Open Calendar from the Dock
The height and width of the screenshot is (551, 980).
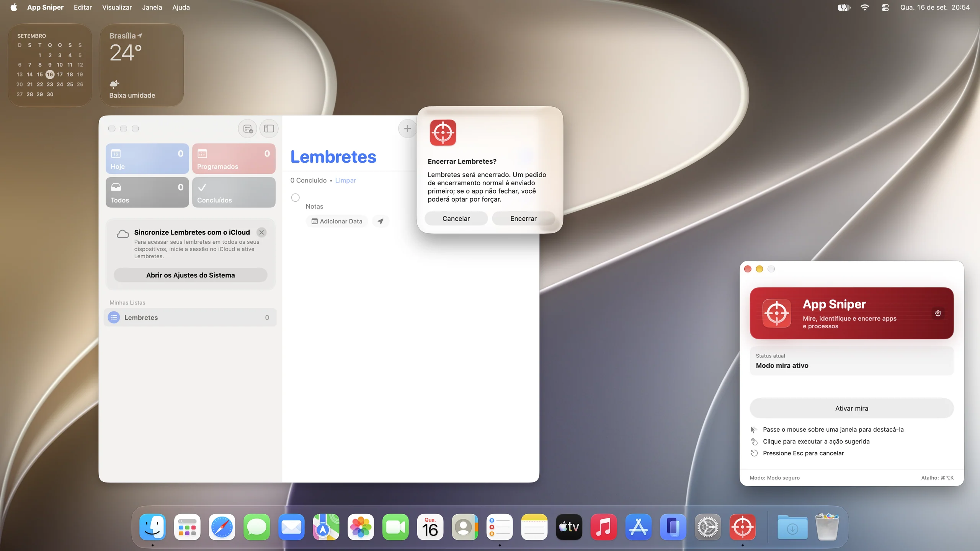point(430,527)
